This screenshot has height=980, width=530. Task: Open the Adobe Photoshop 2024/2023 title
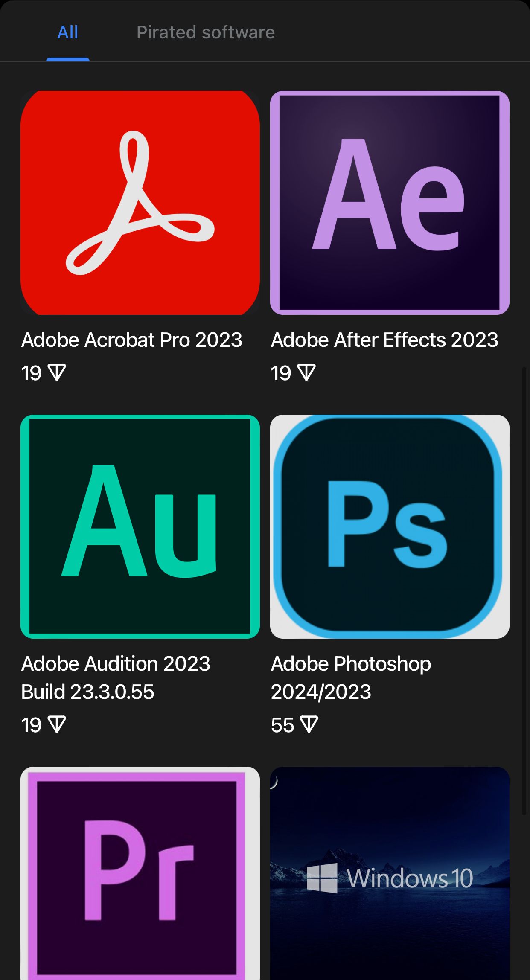[351, 678]
